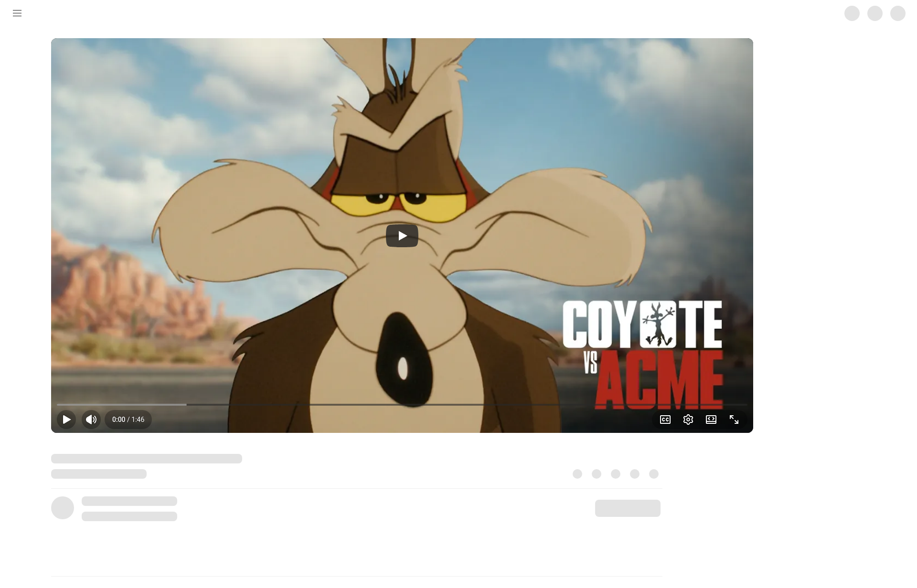Click the Coyote vs Acme logo overlay

point(642,354)
